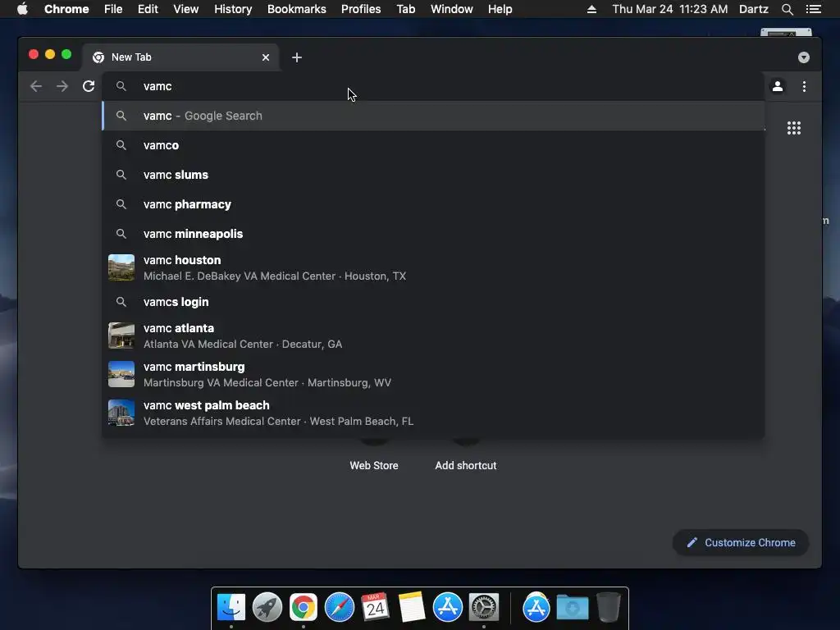Click the forward navigation arrow
840x630 pixels.
62,86
